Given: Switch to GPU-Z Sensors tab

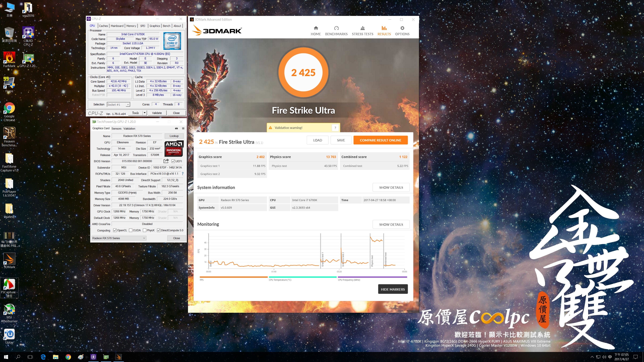Looking at the screenshot, I should click(x=116, y=129).
